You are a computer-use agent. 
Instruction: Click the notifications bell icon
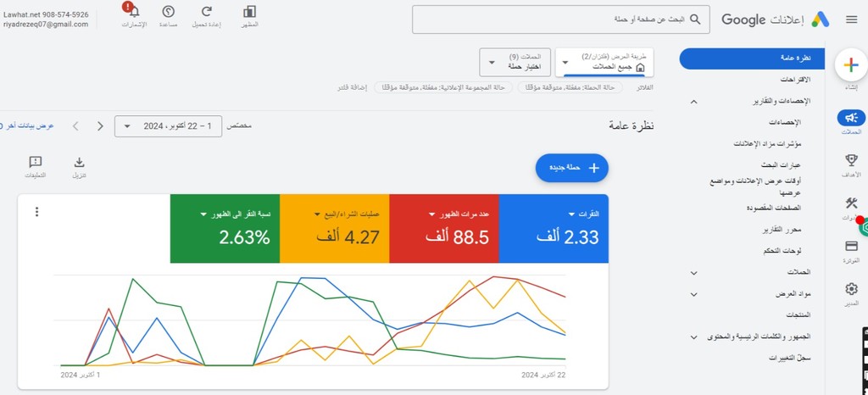tap(134, 13)
